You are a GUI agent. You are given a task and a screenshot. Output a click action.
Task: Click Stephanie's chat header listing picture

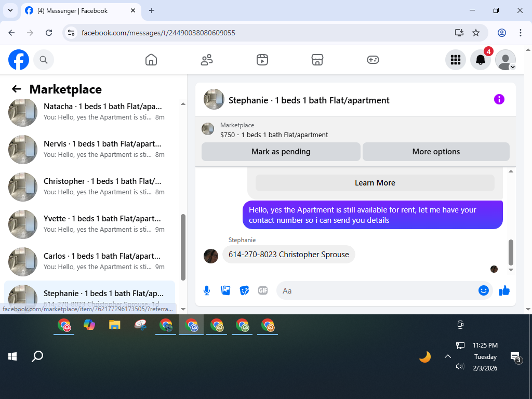click(214, 99)
